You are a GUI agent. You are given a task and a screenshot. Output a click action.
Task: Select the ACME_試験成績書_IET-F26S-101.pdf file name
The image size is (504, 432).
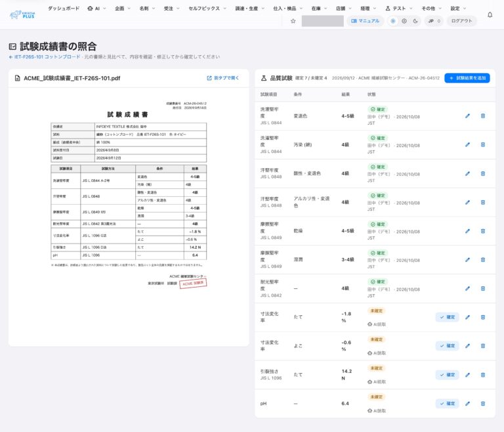pos(72,78)
